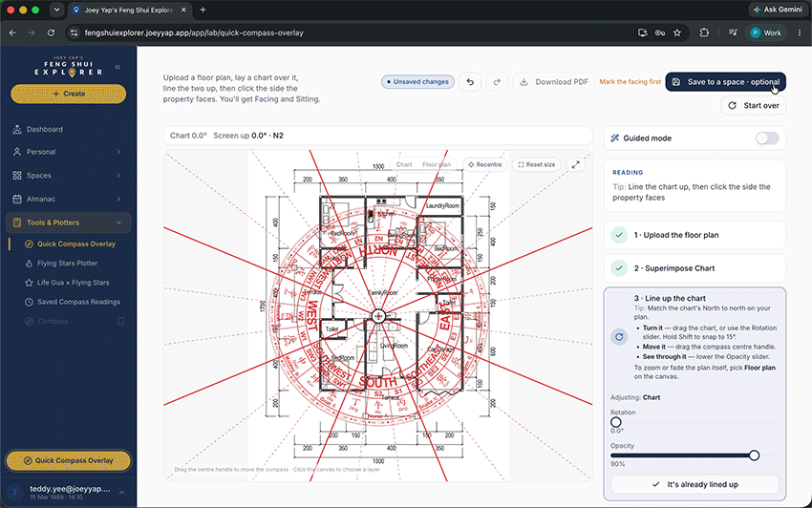
Task: Click the browser back arrow
Action: (12, 32)
